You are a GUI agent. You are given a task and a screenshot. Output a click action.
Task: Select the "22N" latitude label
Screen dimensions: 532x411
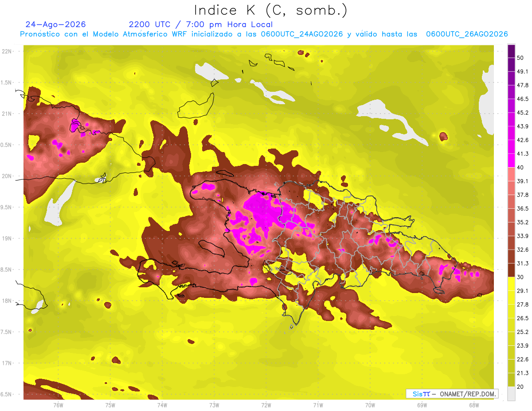[x=7, y=51]
